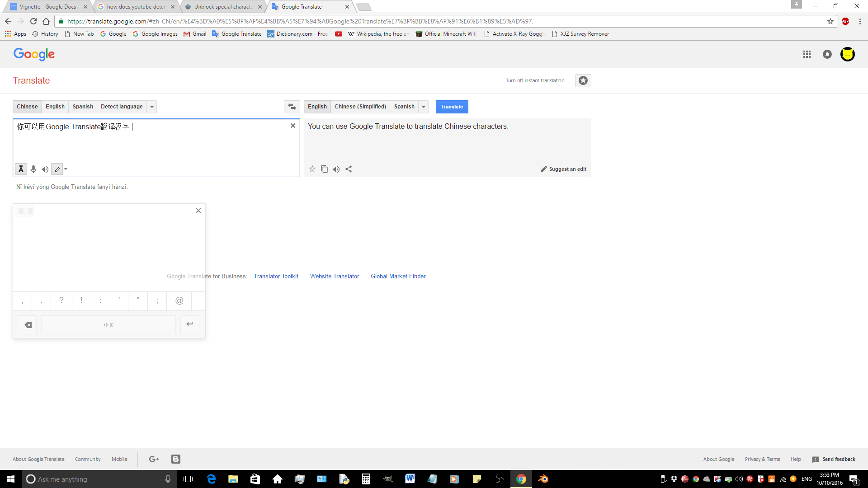Click into the source text box
The width and height of the screenshot is (868, 488).
click(156, 148)
